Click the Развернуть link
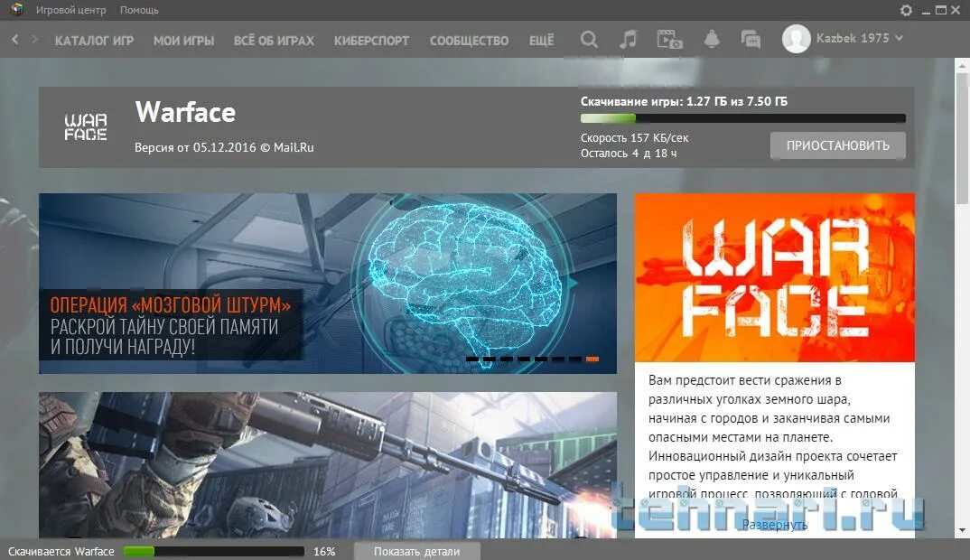Image resolution: width=970 pixels, height=560 pixels. coord(775,525)
